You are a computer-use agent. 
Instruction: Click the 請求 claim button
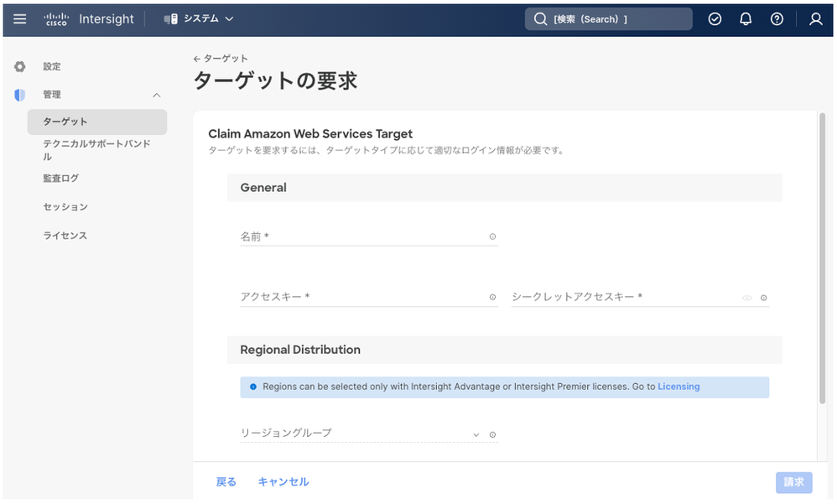coord(793,483)
